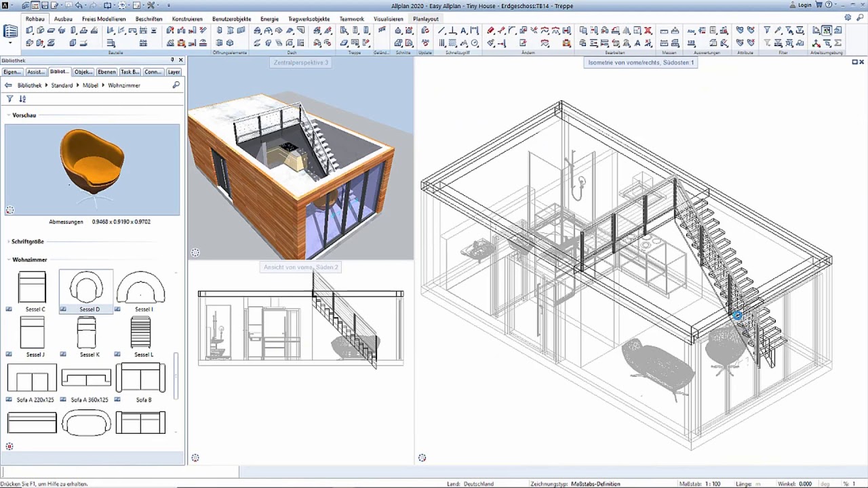Switch to the Layer palette tab
Viewport: 868px width, 488px height.
pyautogui.click(x=174, y=72)
